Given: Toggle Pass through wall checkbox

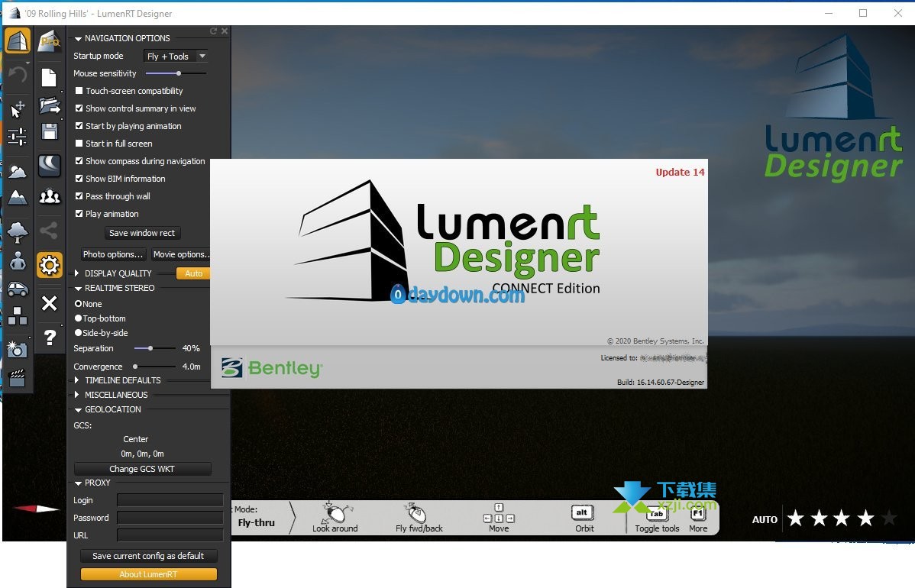Looking at the screenshot, I should click(x=79, y=196).
